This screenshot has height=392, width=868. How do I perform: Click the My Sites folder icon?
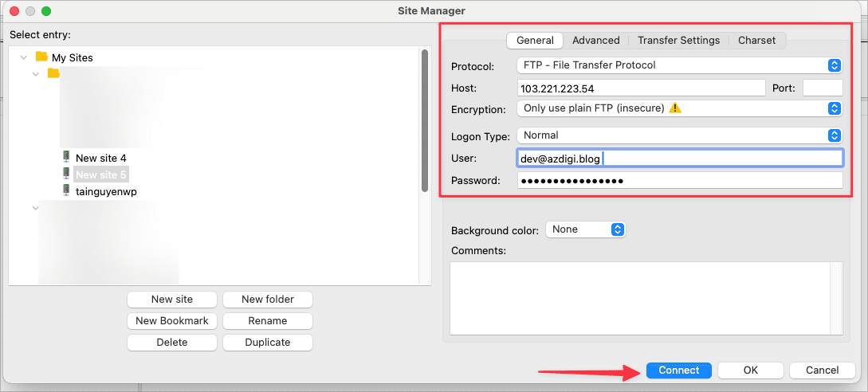[41, 57]
